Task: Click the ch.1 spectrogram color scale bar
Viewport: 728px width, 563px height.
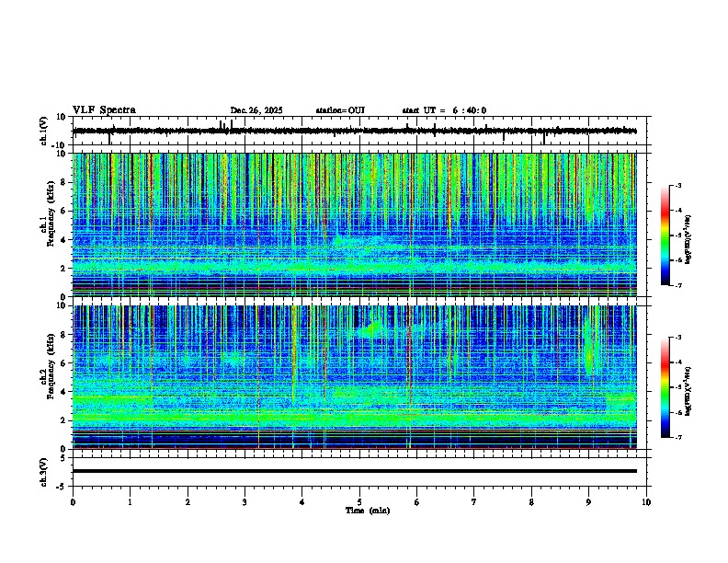Action: 665,236
